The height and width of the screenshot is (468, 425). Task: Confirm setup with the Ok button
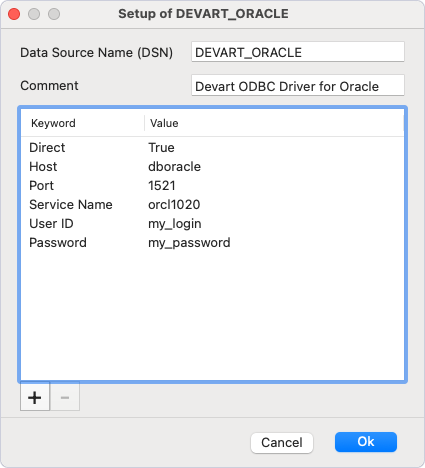tap(366, 442)
